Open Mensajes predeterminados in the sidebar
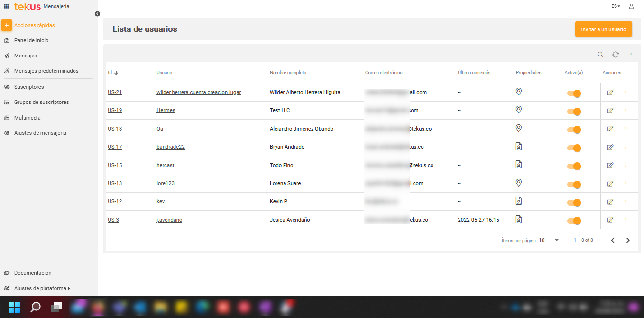 [46, 71]
